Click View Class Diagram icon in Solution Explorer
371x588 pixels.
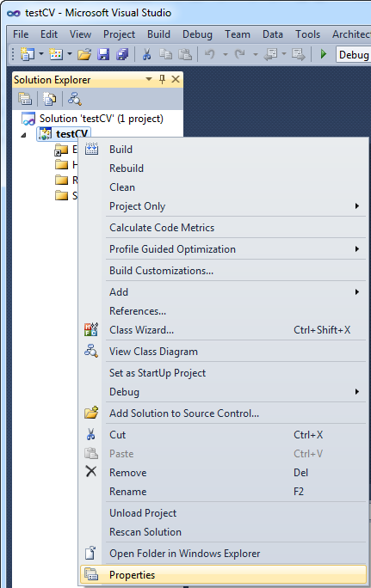point(74,99)
